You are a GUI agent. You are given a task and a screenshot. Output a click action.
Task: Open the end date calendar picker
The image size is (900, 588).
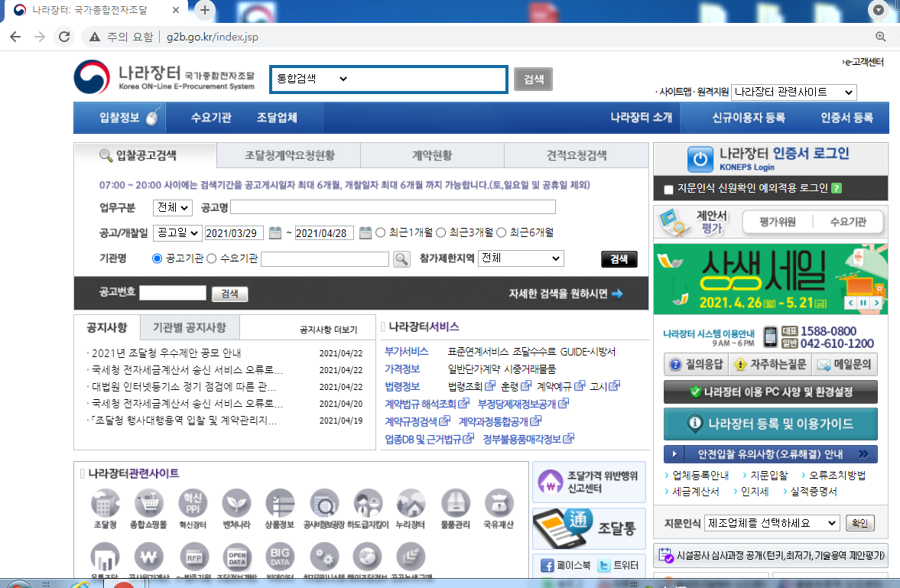[x=365, y=232]
